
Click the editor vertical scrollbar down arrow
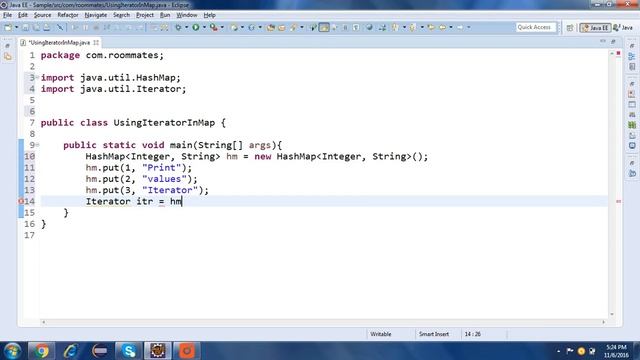(x=612, y=314)
